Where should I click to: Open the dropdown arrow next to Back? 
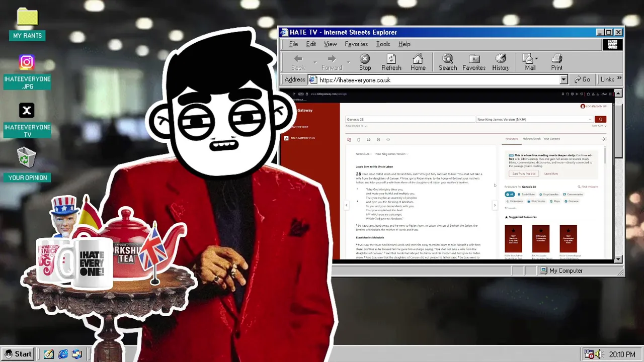315,62
